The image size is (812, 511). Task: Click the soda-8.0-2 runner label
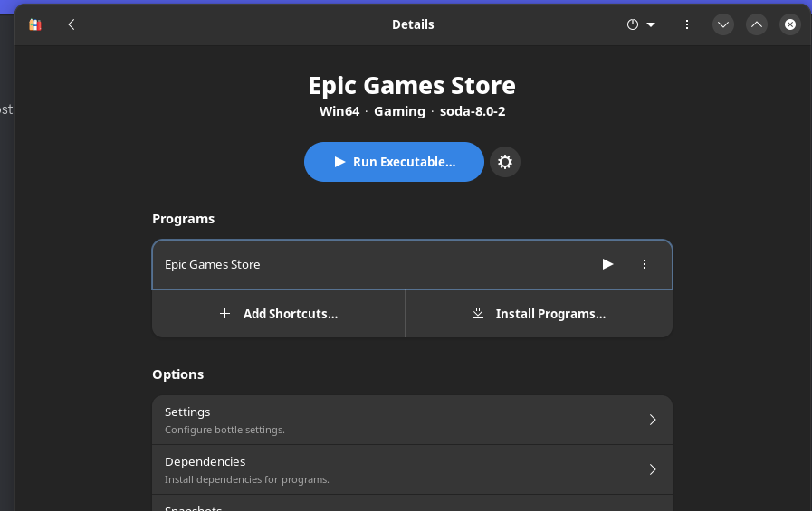point(473,111)
